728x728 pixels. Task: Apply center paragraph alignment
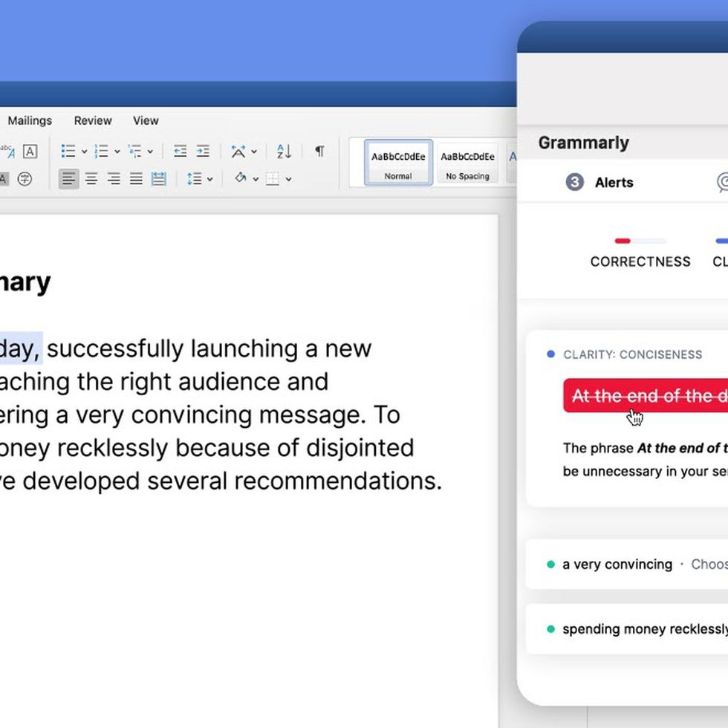click(91, 178)
